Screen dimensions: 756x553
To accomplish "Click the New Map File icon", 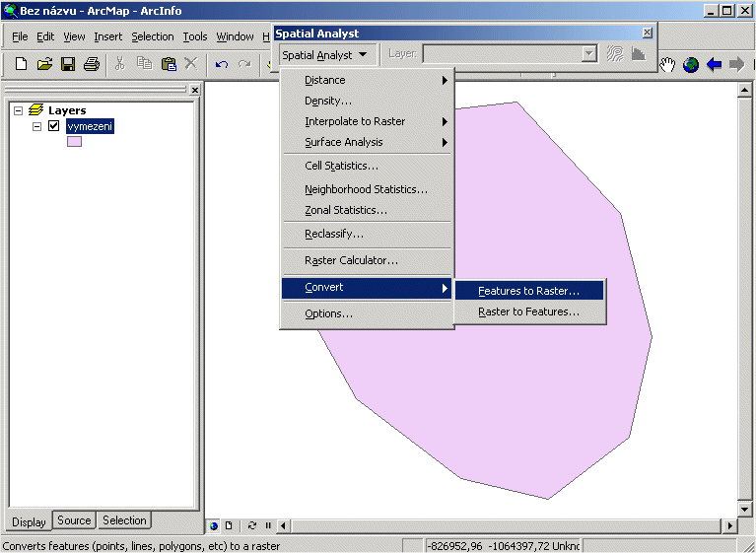I will [21, 64].
